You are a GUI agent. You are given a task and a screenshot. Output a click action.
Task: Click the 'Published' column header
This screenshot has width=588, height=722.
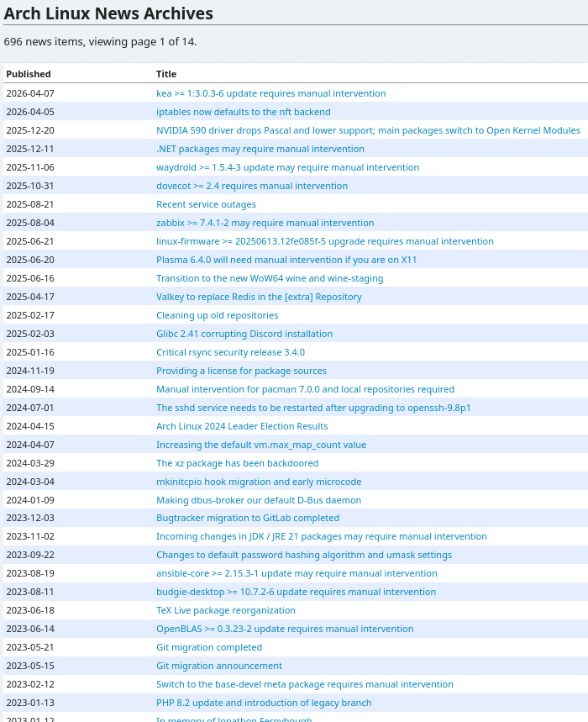pos(29,74)
